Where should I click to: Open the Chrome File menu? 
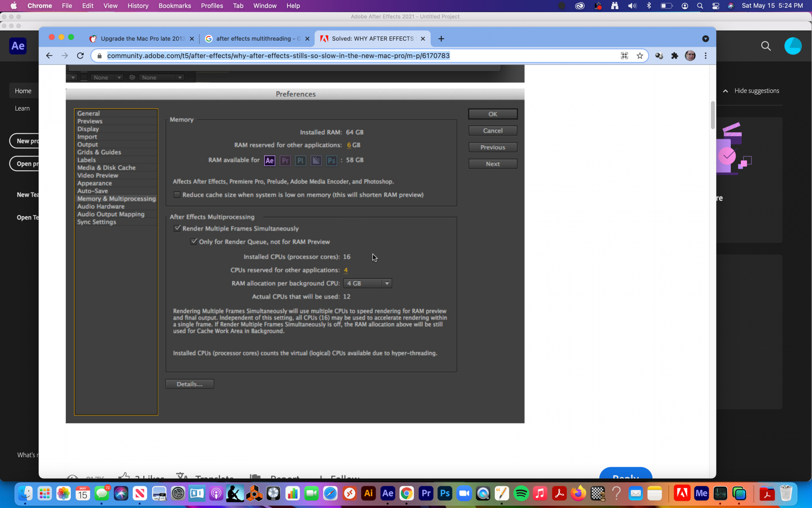pos(67,6)
